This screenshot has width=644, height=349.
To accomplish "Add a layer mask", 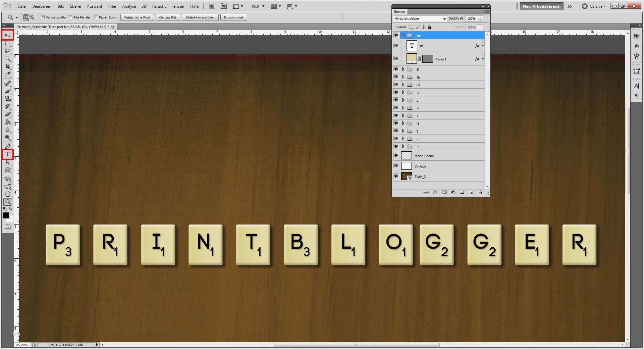I will click(444, 192).
